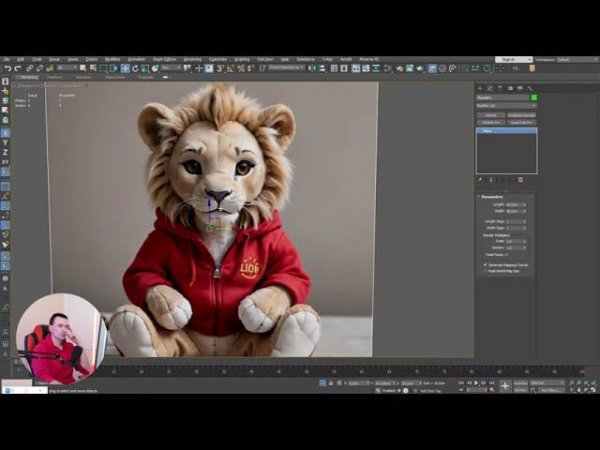The height and width of the screenshot is (450, 600).
Task: Select the Unlink Selection tool
Action: click(39, 68)
